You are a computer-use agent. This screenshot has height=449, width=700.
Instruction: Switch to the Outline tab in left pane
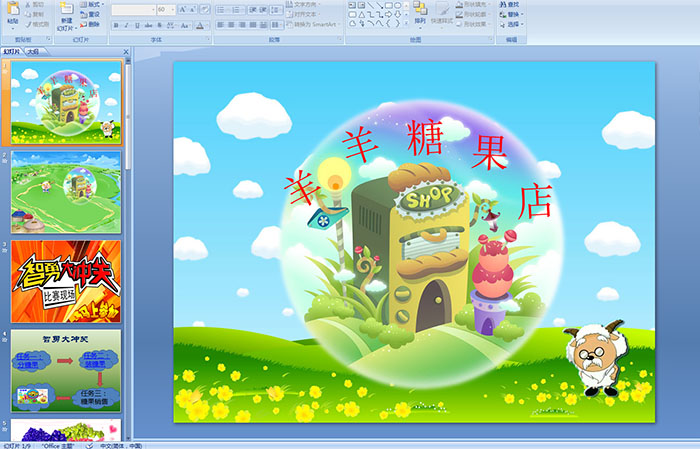coord(33,51)
